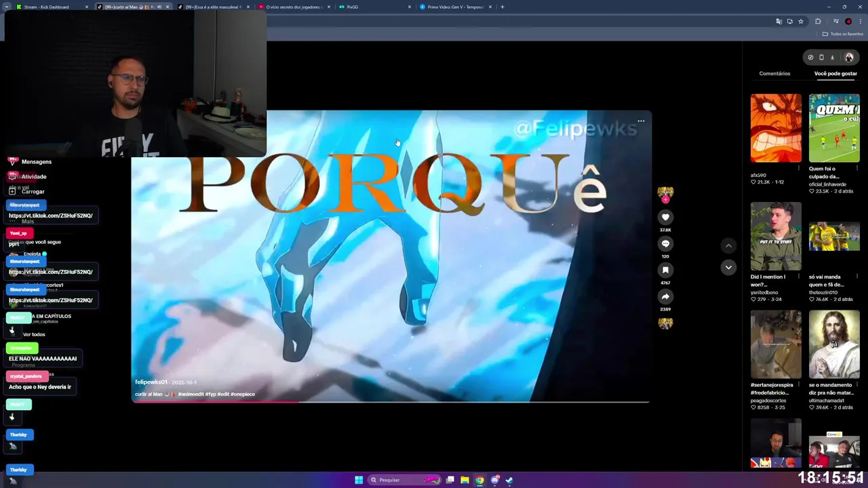
Task: Open Todos os favoritos bookmarks folder
Action: pyautogui.click(x=843, y=34)
